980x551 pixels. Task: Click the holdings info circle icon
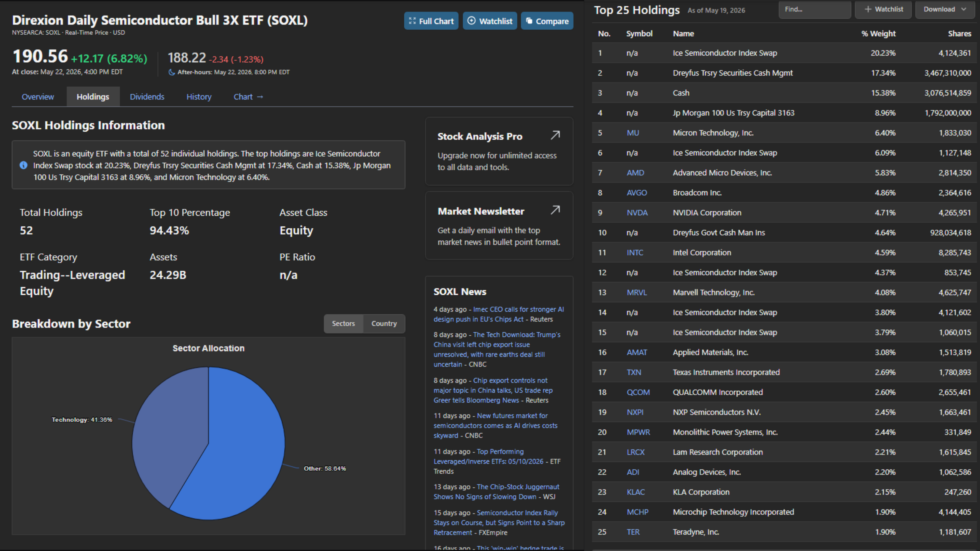pyautogui.click(x=24, y=165)
